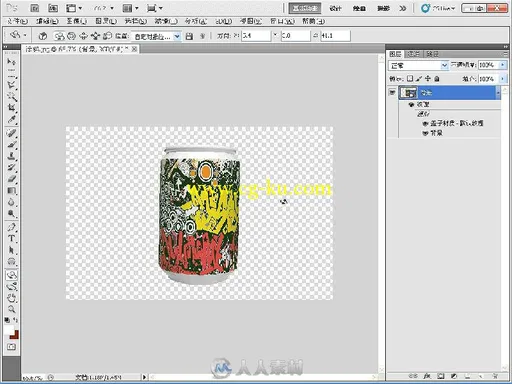This screenshot has height=384, width=512.
Task: Hide the selected 3D layer
Action: [x=393, y=92]
